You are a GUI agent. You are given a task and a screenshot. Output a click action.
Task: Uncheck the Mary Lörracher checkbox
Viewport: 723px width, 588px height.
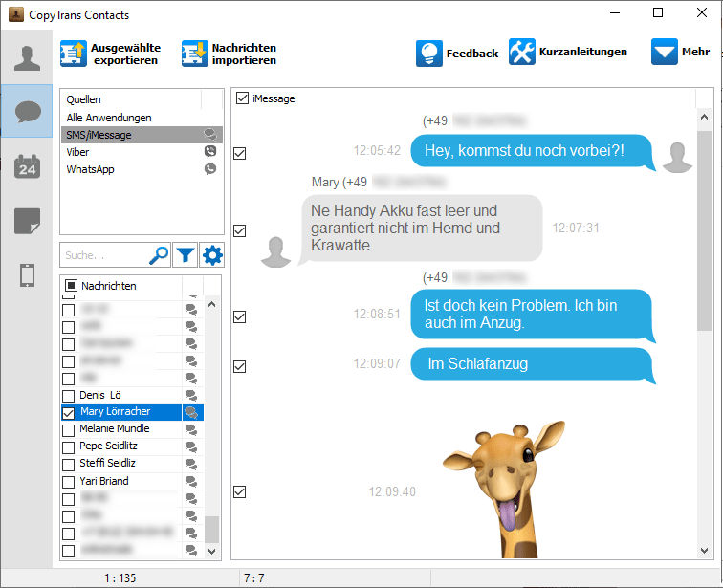tap(68, 413)
